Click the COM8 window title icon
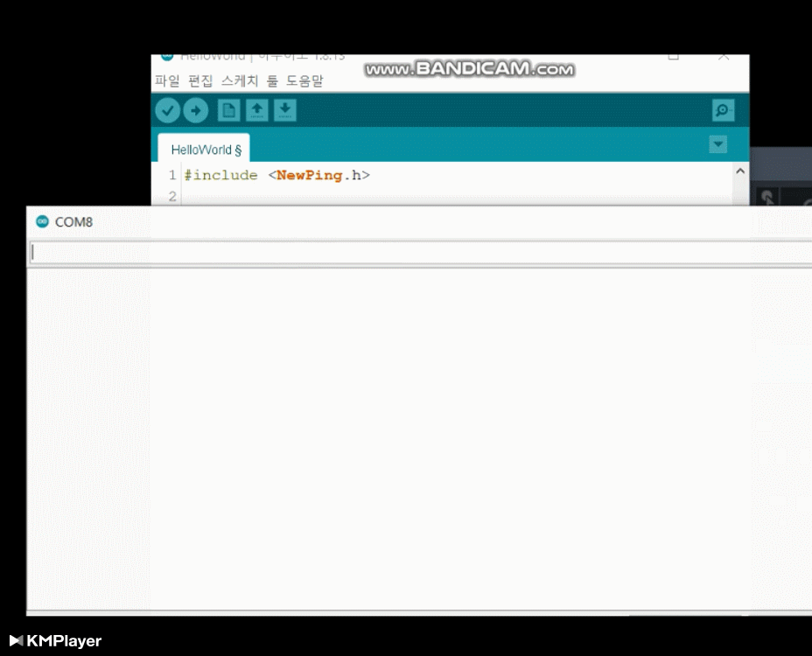 point(43,221)
